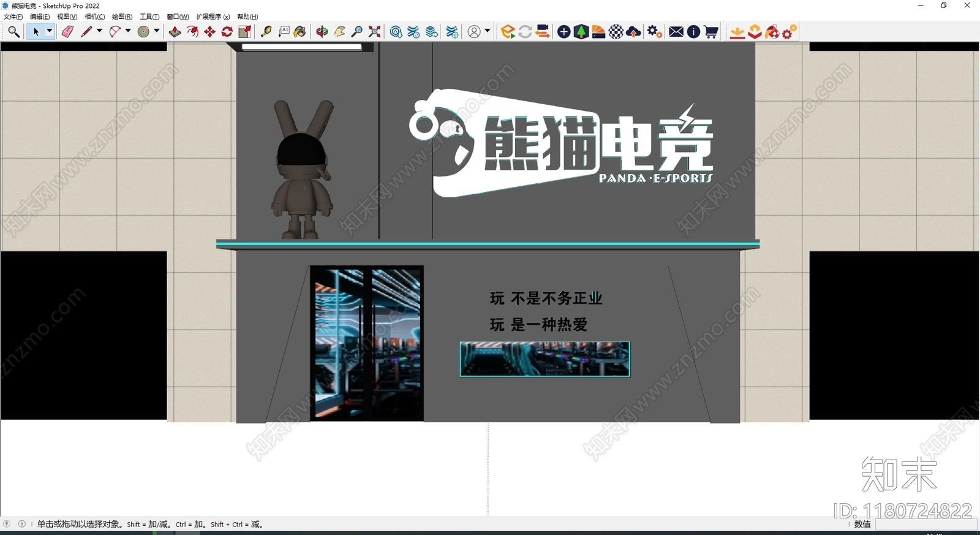Click the first circular status bar icon
The width and height of the screenshot is (980, 535).
pos(7,524)
